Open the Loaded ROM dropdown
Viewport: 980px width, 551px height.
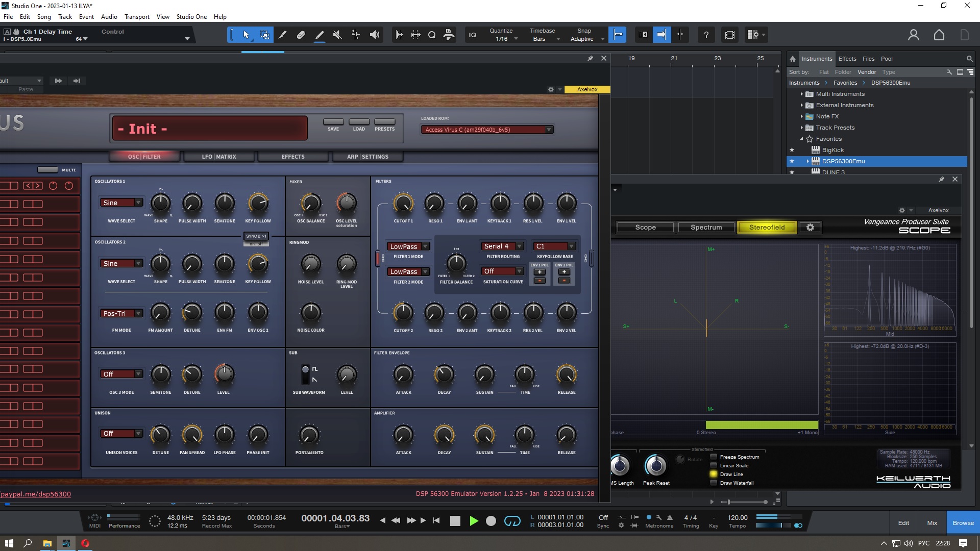[x=487, y=130]
